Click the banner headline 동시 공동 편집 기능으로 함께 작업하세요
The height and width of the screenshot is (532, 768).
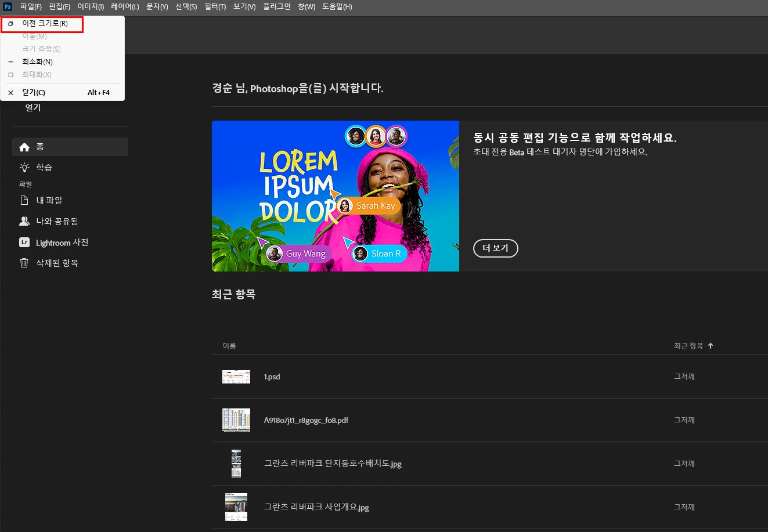point(575,137)
